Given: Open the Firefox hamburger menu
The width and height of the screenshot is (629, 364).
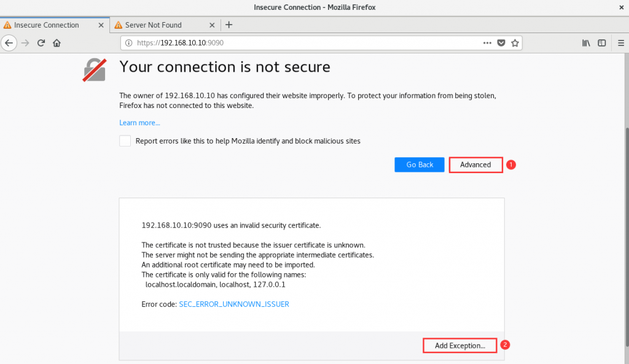Looking at the screenshot, I should click(619, 43).
